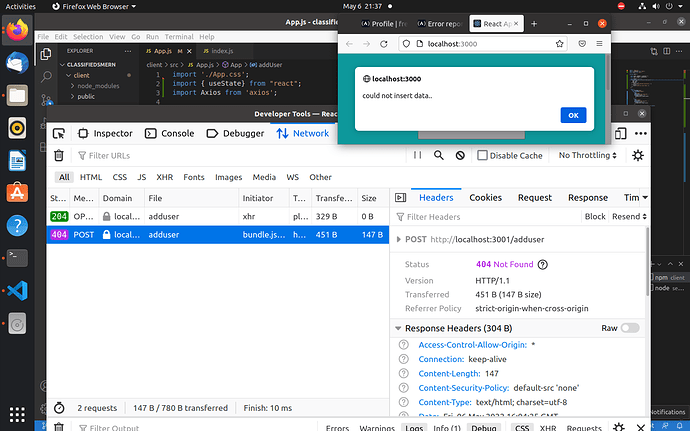
Task: Open VS Code Search icon
Action: 46,77
